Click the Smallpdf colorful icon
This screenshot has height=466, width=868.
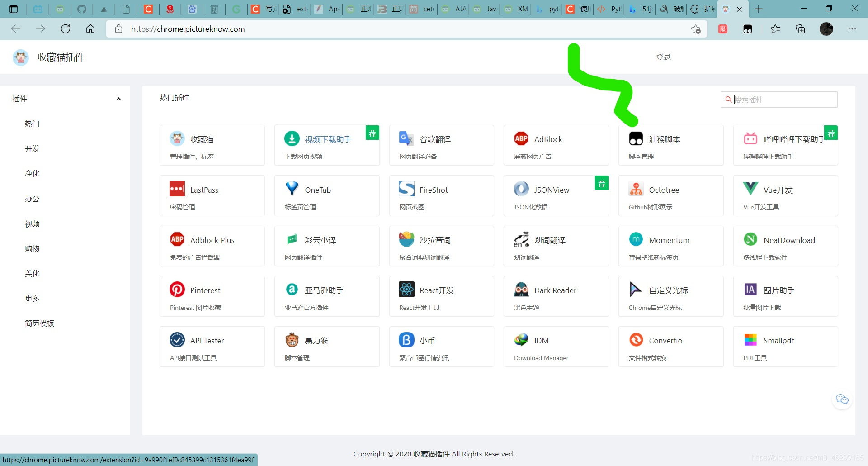750,340
